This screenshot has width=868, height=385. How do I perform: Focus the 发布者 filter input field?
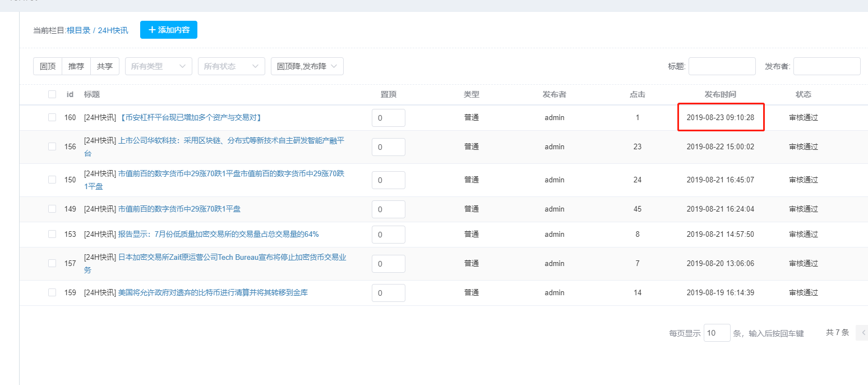827,66
